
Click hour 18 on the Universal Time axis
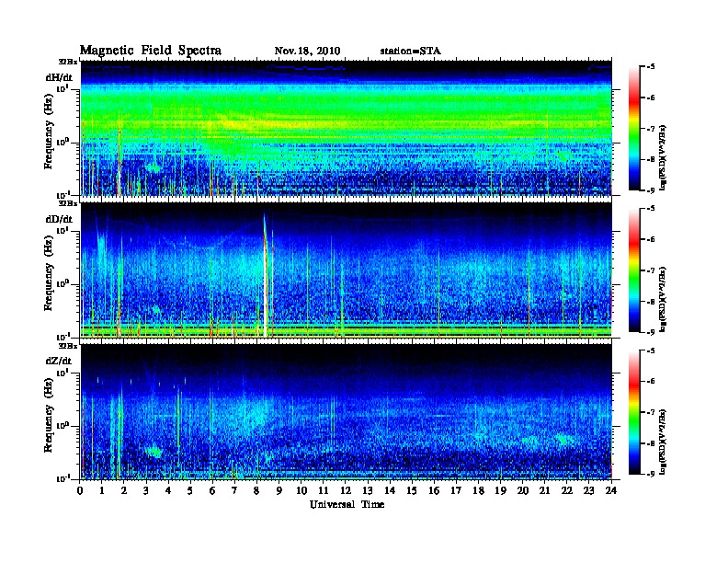pos(478,490)
